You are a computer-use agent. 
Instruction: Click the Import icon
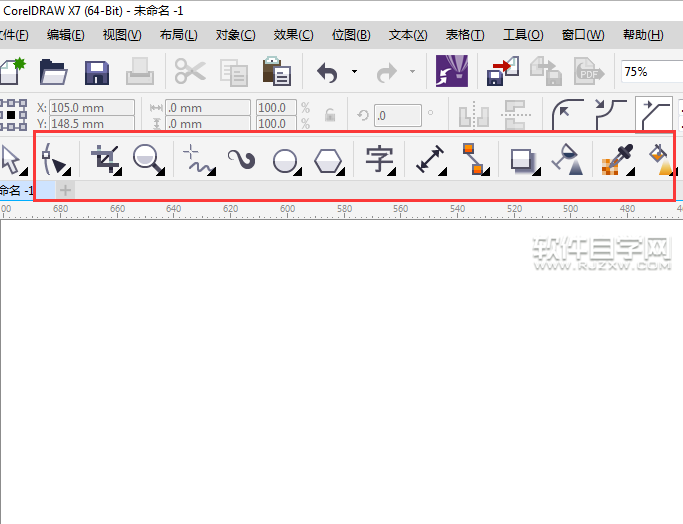coord(503,71)
